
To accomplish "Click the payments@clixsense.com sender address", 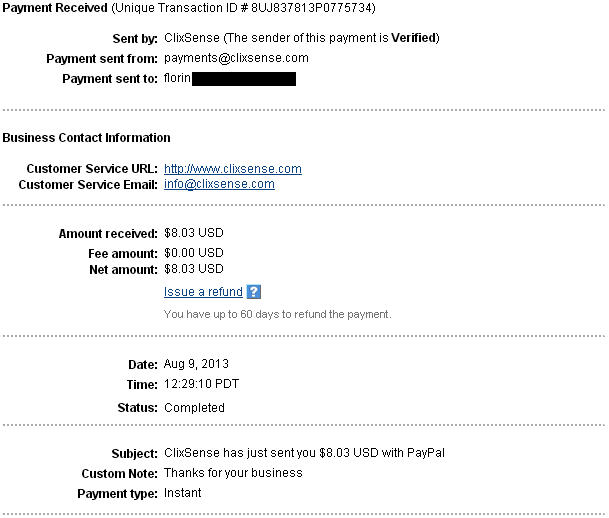I will pos(235,58).
